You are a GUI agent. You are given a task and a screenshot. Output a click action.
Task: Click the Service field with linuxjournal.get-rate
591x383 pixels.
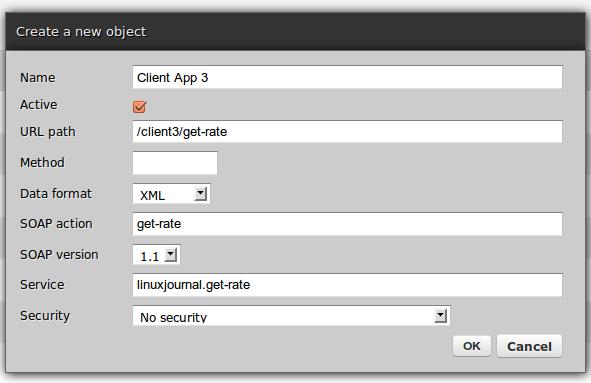click(x=347, y=285)
